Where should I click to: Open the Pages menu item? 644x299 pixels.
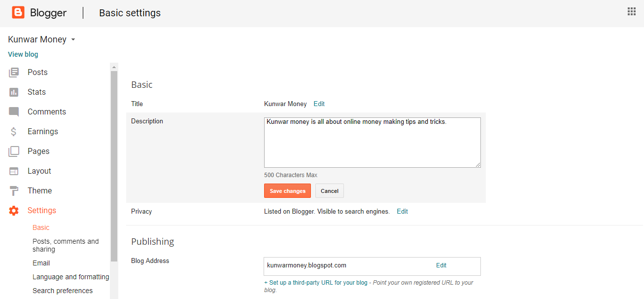click(38, 151)
